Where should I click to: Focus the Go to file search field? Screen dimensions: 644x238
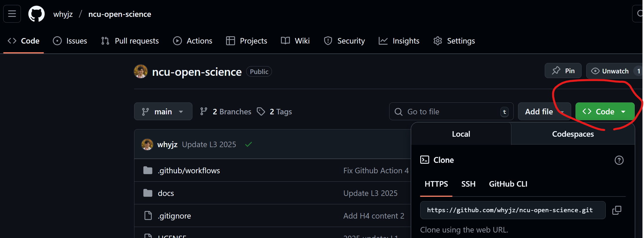coord(451,111)
